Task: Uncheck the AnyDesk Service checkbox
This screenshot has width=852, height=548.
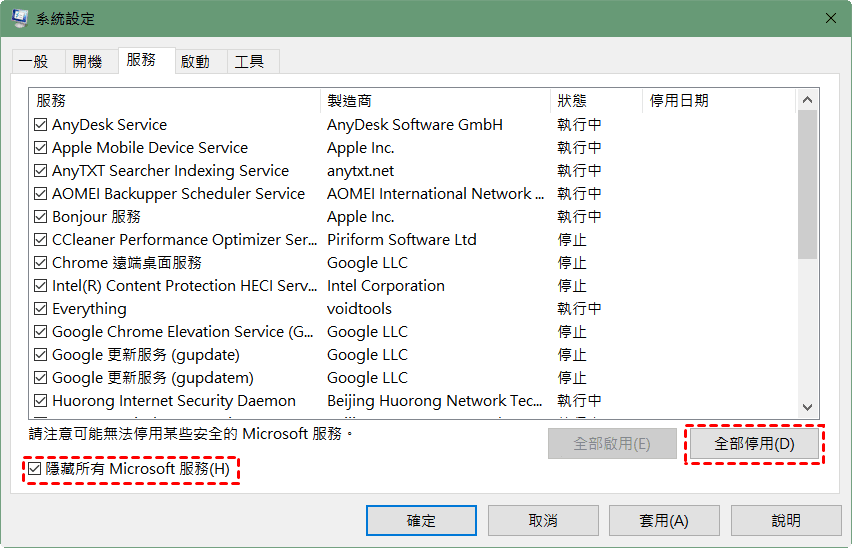Action: pyautogui.click(x=40, y=125)
